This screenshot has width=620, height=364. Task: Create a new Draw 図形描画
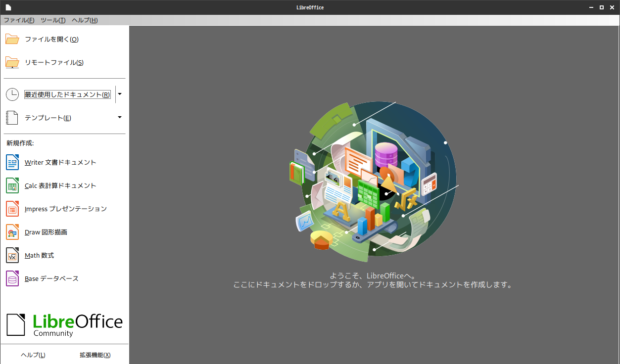(x=64, y=232)
